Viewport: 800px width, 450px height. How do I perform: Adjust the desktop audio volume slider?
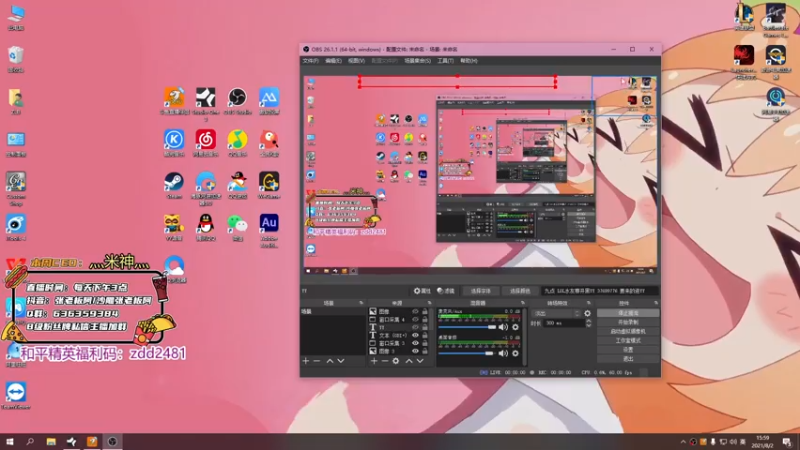pos(467,353)
